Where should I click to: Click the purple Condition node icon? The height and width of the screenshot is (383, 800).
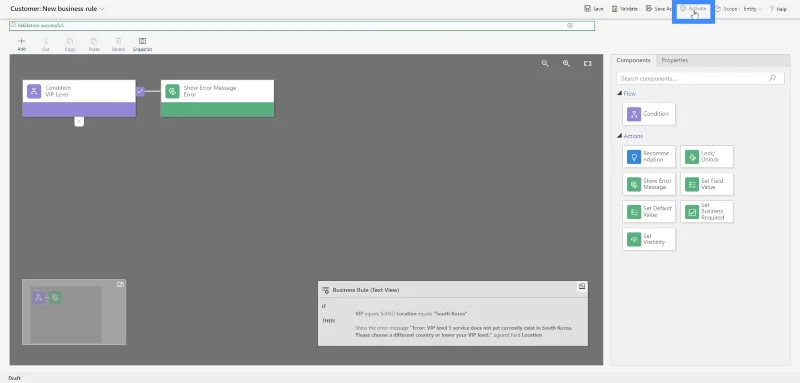point(34,91)
